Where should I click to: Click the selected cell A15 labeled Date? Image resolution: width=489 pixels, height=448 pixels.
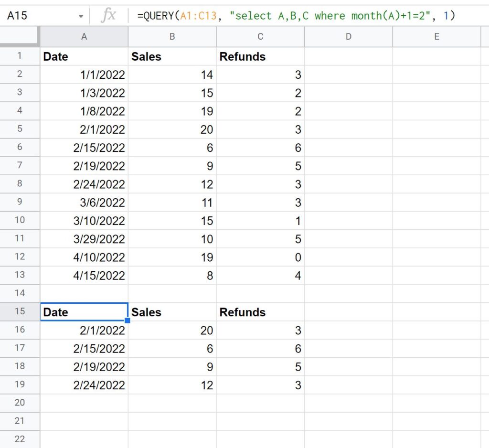[84, 312]
